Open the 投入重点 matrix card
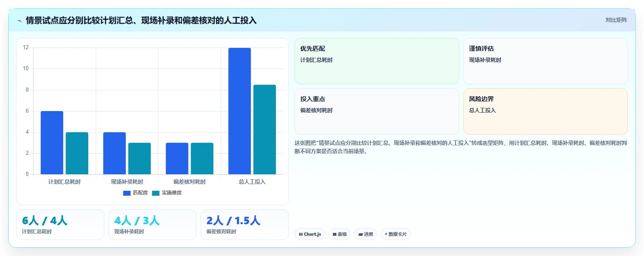Viewport: 644px width, 256px height. (377, 111)
